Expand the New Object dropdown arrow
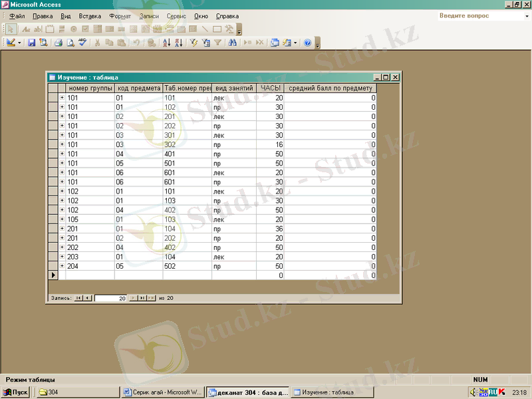 tap(295, 43)
